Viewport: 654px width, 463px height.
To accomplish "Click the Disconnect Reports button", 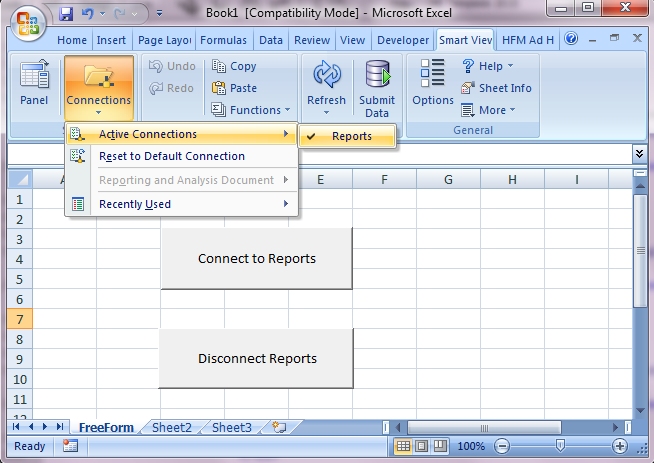I will 256,358.
